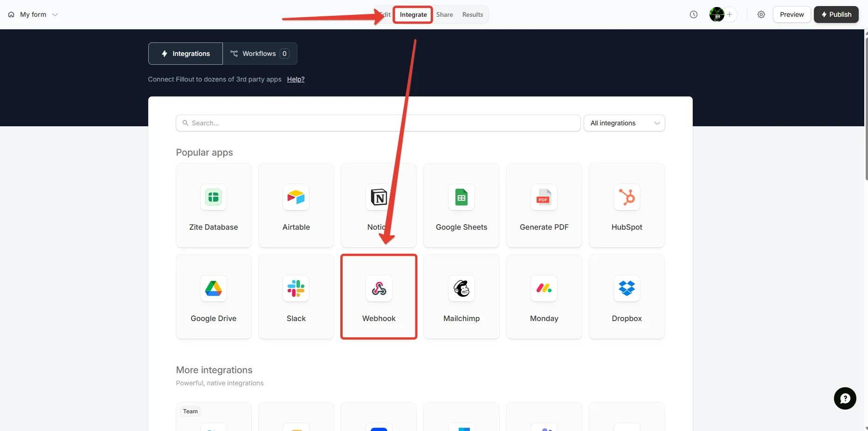The height and width of the screenshot is (431, 868).
Task: Select the Generate PDF integration
Action: click(544, 205)
